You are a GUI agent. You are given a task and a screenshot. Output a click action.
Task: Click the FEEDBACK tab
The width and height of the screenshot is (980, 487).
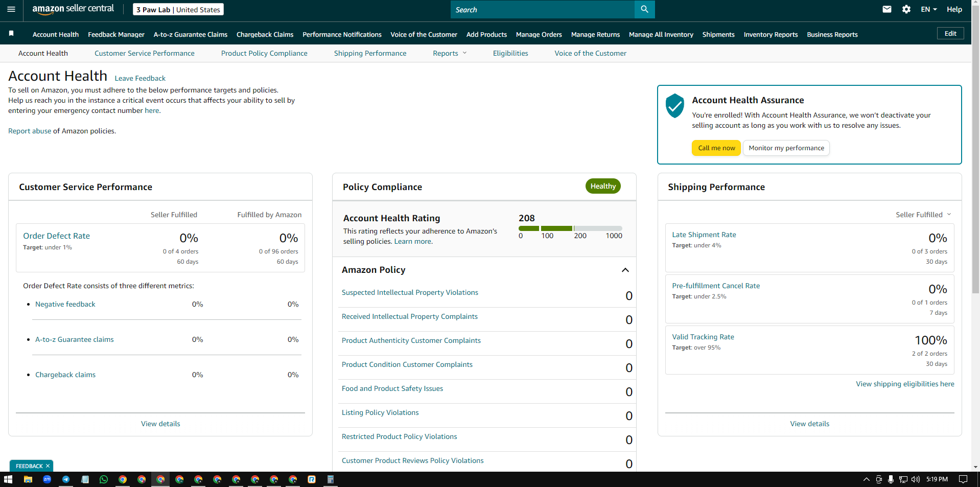(x=31, y=466)
